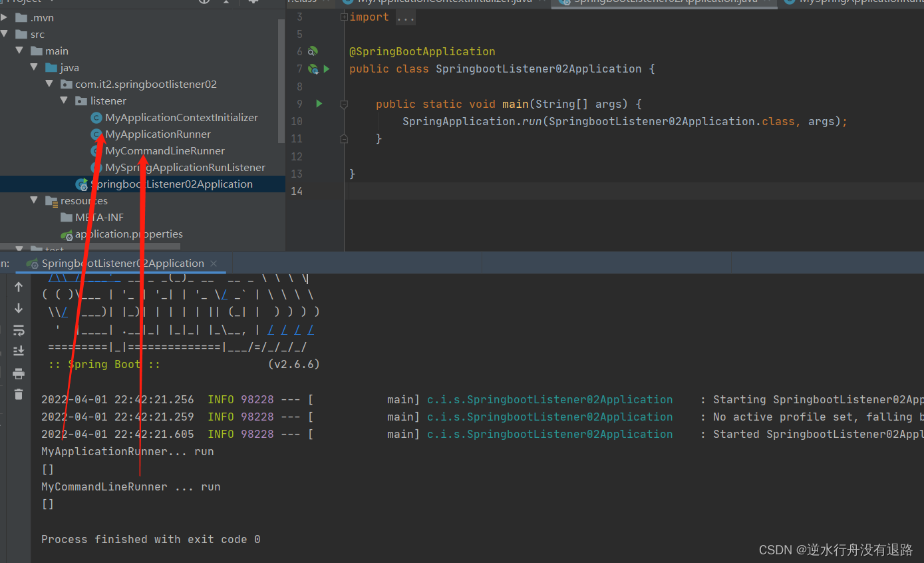924x563 pixels.
Task: Collapse the resources folder arrow
Action: 34,200
